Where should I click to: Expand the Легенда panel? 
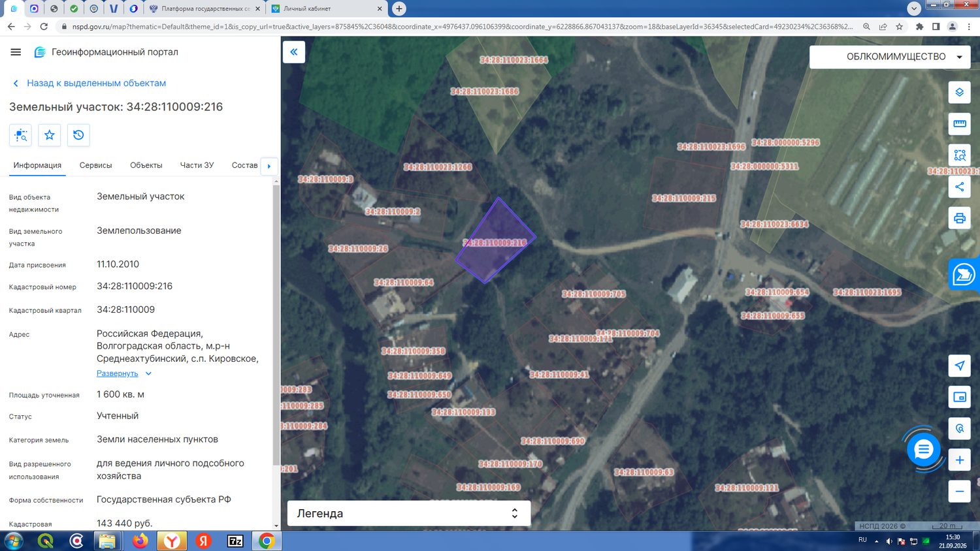(409, 513)
